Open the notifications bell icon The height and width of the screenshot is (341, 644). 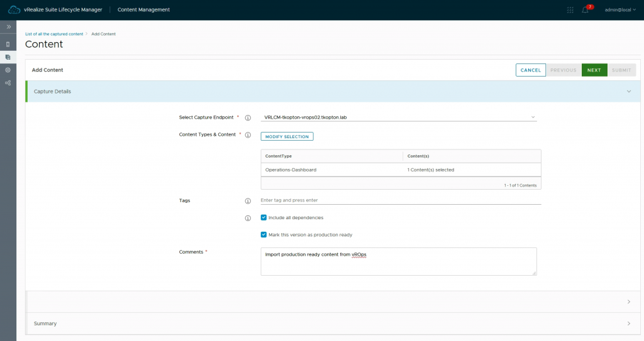586,10
